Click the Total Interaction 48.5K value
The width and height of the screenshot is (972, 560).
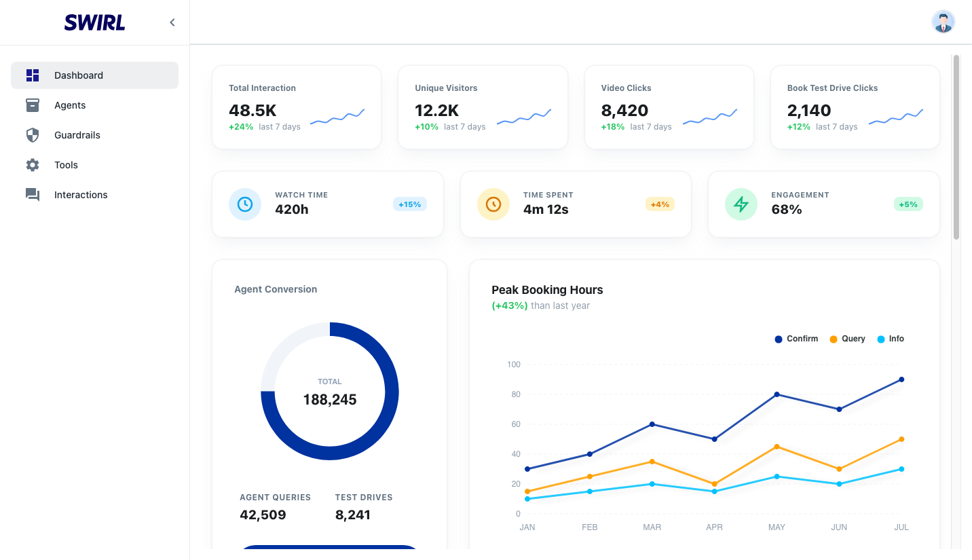coord(253,110)
